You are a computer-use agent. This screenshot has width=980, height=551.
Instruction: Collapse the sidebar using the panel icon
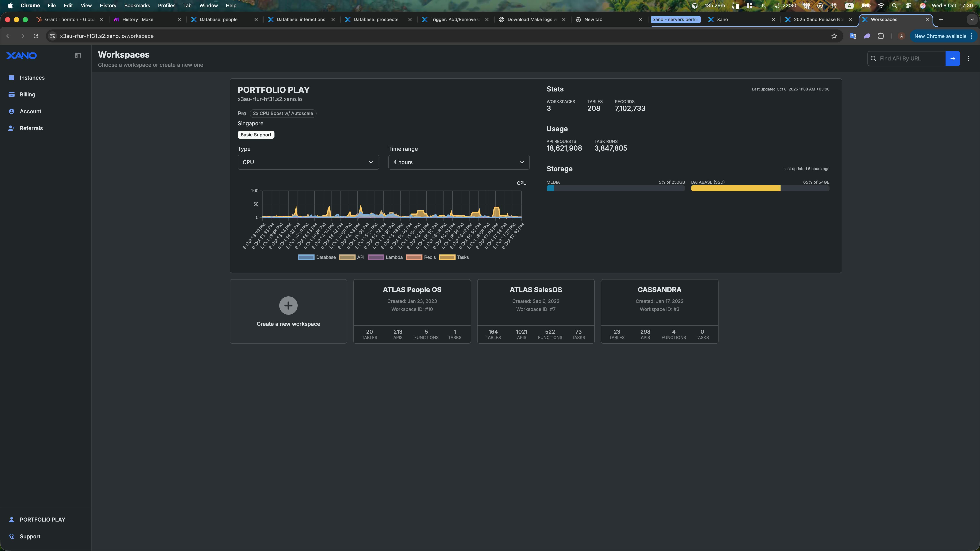coord(78,55)
